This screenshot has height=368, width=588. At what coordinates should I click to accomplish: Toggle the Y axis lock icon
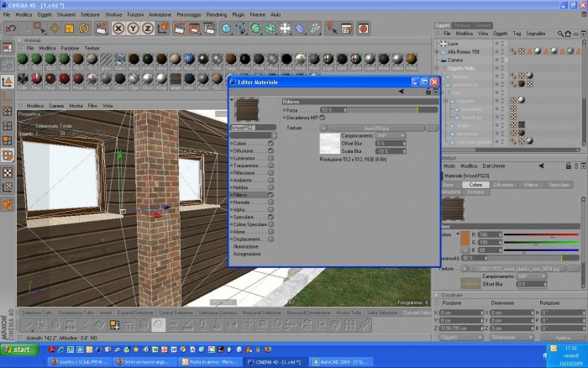[x=133, y=29]
